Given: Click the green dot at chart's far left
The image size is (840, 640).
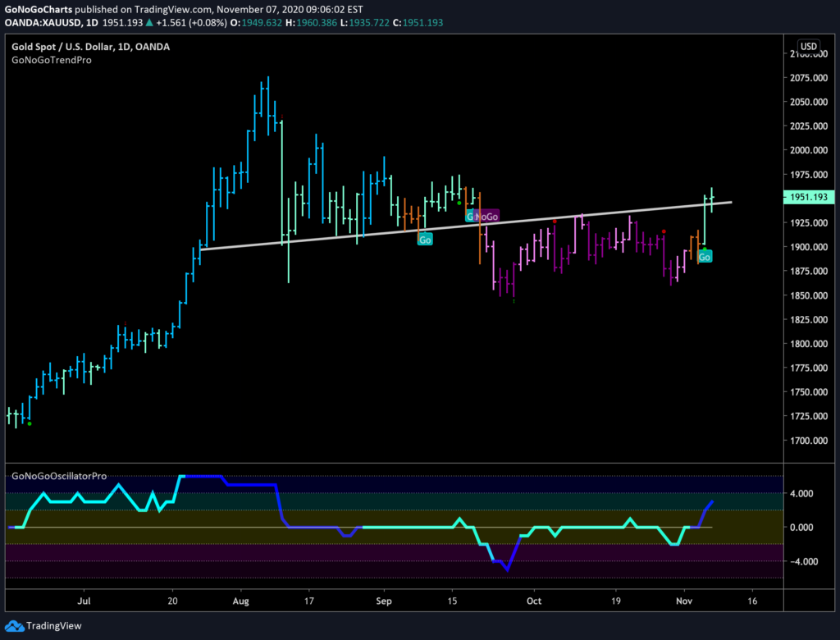Looking at the screenshot, I should coord(30,423).
